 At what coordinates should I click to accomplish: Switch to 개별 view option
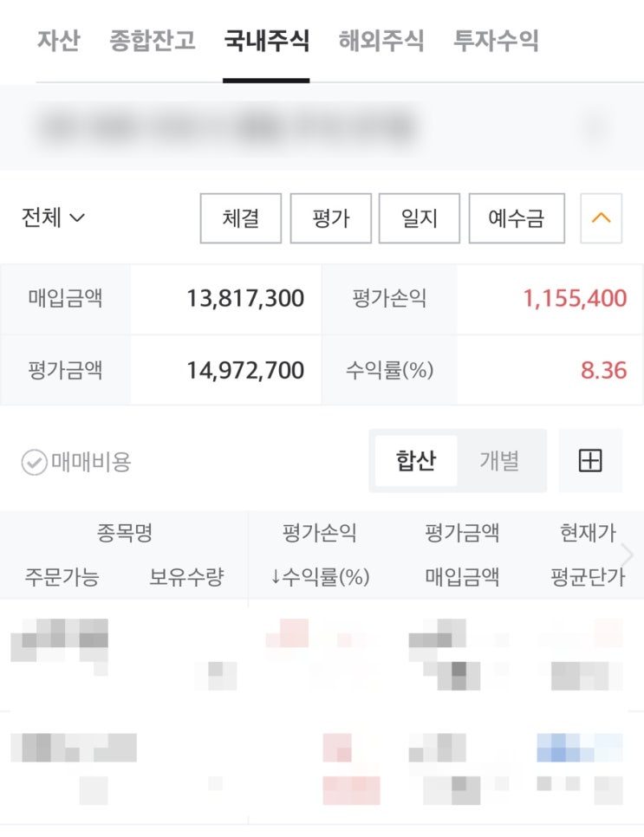(x=499, y=461)
